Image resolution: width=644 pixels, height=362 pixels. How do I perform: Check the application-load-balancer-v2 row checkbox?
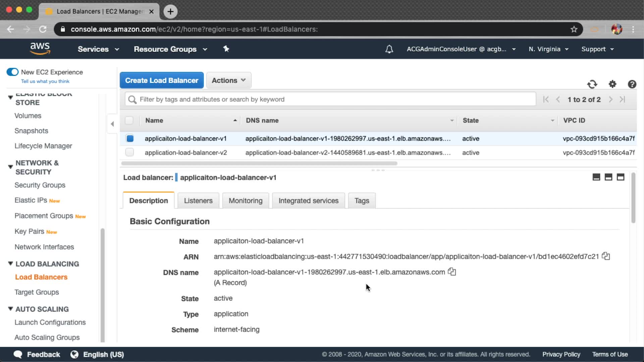coord(129,153)
